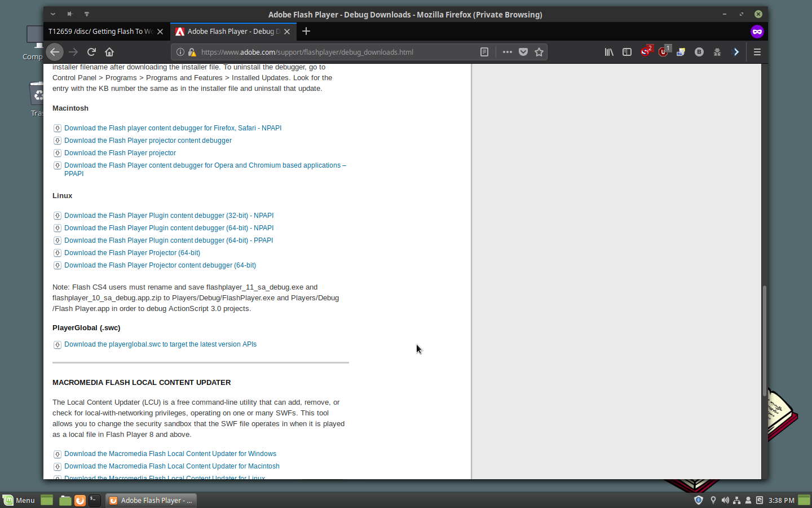Download Linux Plugin content debugger (64-bit) - PPAPI
Image resolution: width=812 pixels, height=508 pixels.
(169, 240)
